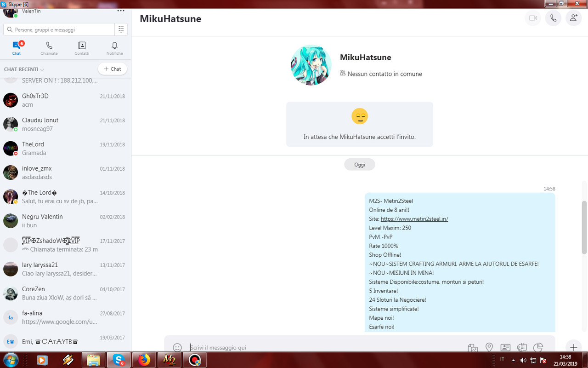The image size is (588, 368).
Task: Click the MikuHatsune header title
Action: (x=170, y=19)
